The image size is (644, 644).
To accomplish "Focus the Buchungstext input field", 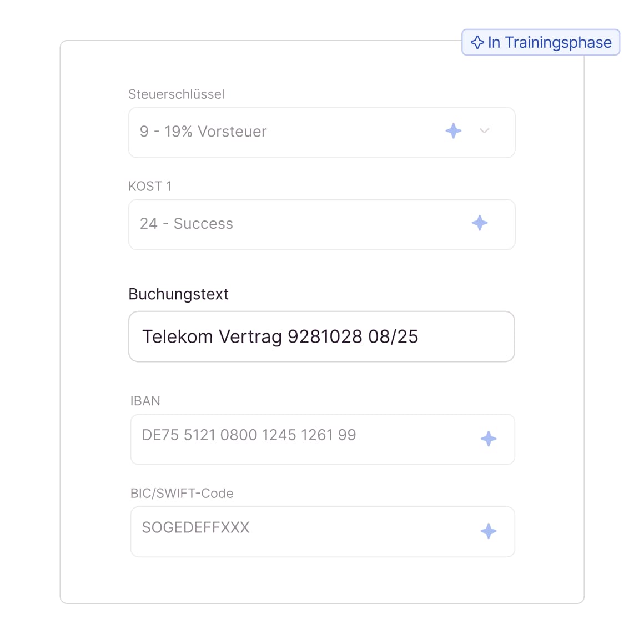I will pos(321,336).
